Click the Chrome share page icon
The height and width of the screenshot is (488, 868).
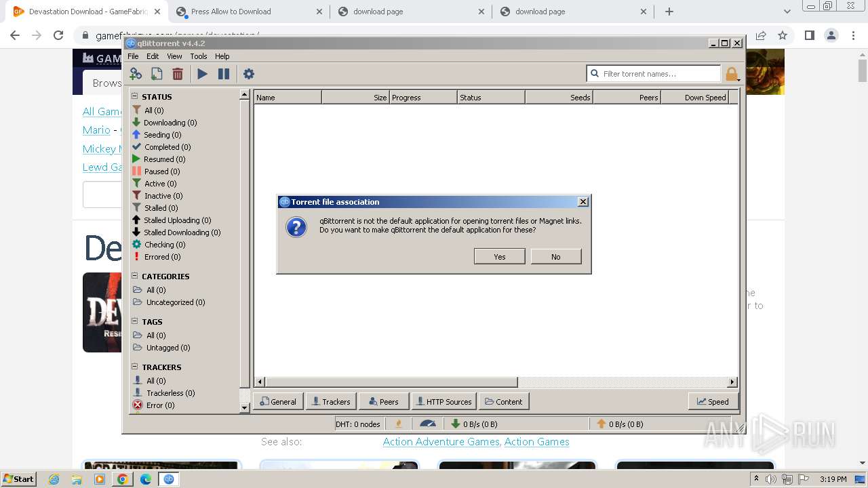pos(761,35)
